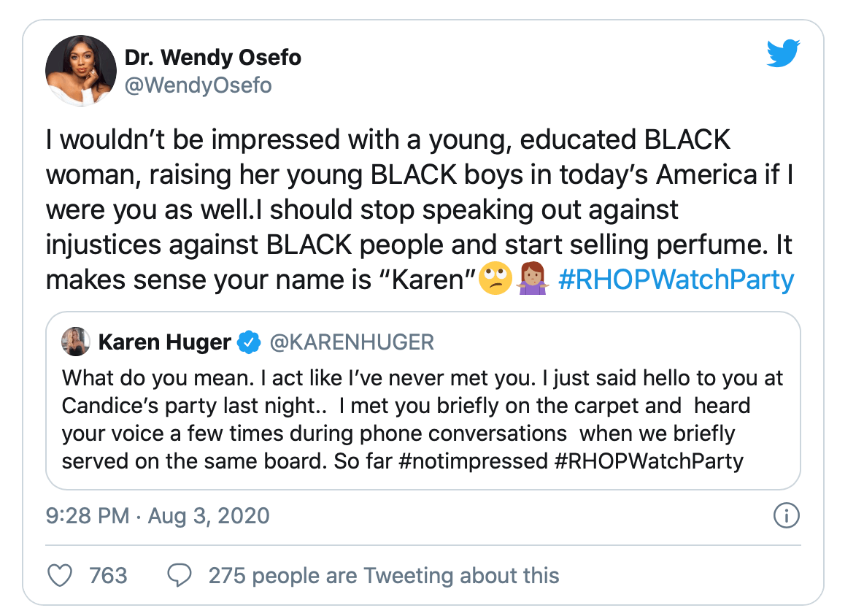Viewport: 864px width, 616px height.
Task: Open the @KARENHUGER handle
Action: [x=352, y=341]
